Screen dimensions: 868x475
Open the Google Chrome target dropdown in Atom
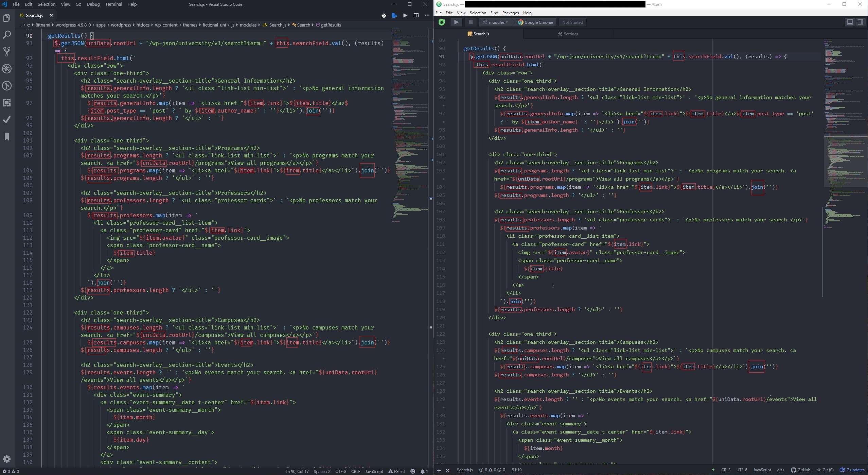coord(536,22)
